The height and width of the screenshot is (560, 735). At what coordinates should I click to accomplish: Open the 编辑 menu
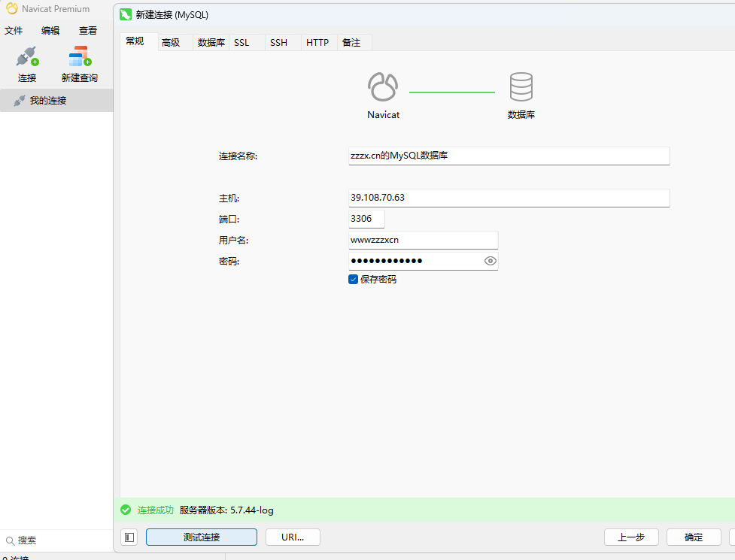pyautogui.click(x=50, y=30)
